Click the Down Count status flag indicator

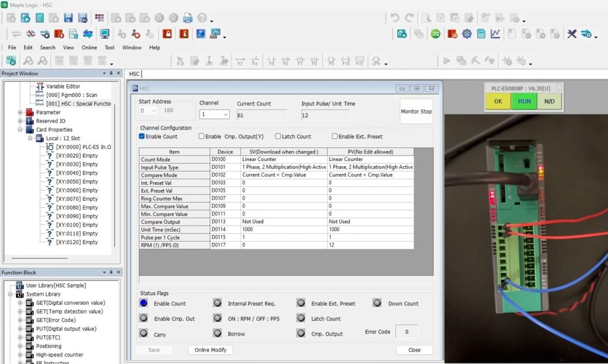click(x=377, y=303)
